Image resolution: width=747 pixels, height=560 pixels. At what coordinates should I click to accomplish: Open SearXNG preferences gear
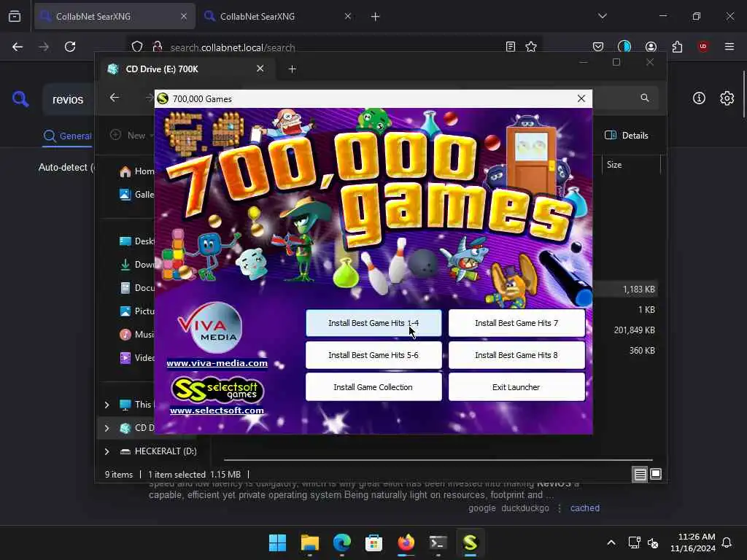pyautogui.click(x=727, y=98)
